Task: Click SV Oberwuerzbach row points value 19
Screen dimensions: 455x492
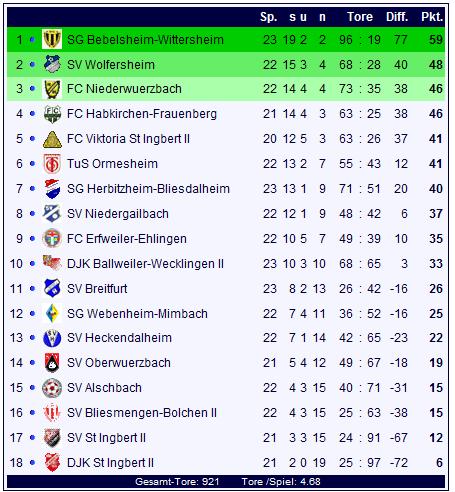Action: 436,363
